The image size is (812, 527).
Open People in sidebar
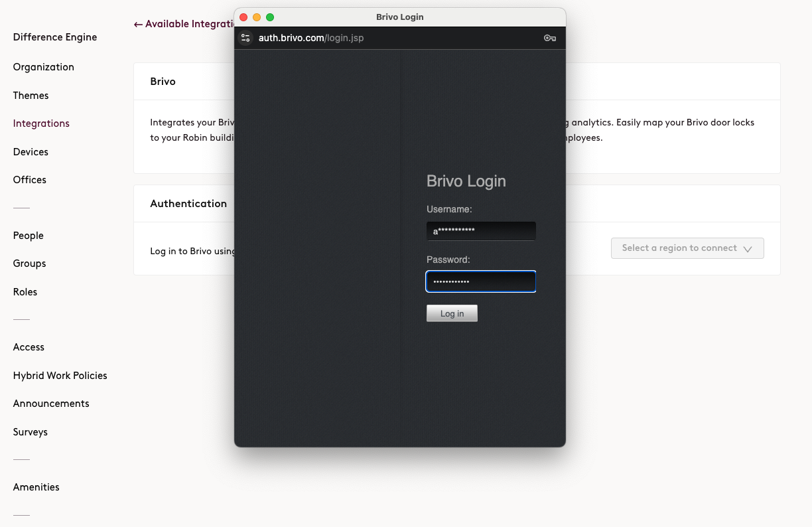pyautogui.click(x=29, y=236)
